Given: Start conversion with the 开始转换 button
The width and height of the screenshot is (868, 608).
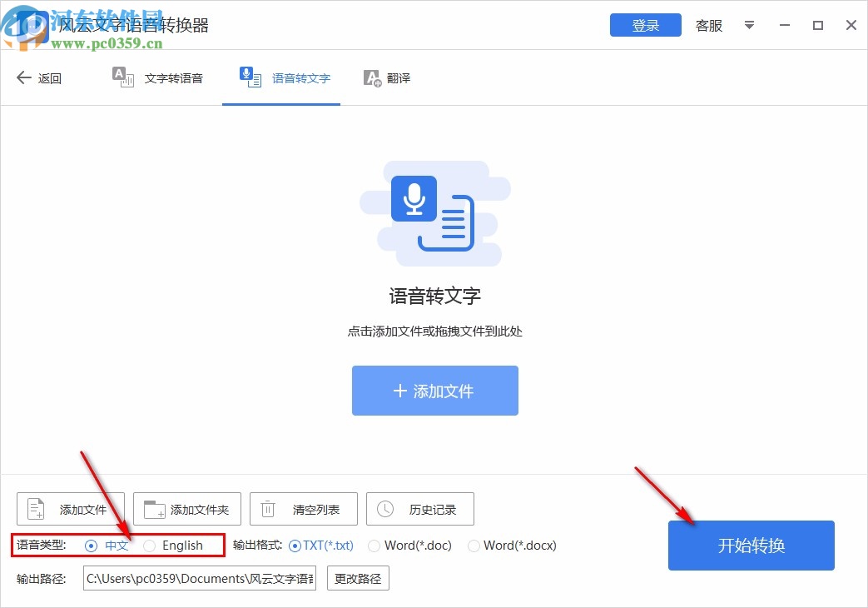Looking at the screenshot, I should [750, 546].
